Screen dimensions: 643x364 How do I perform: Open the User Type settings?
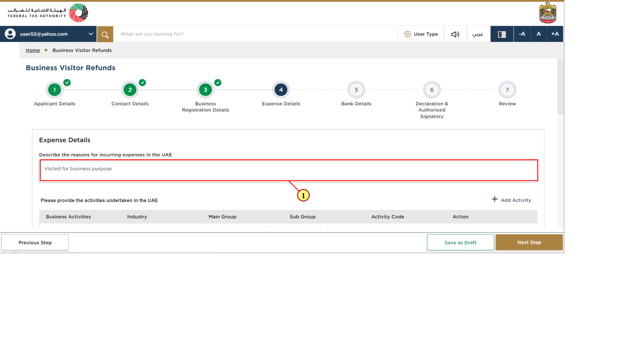click(x=421, y=34)
